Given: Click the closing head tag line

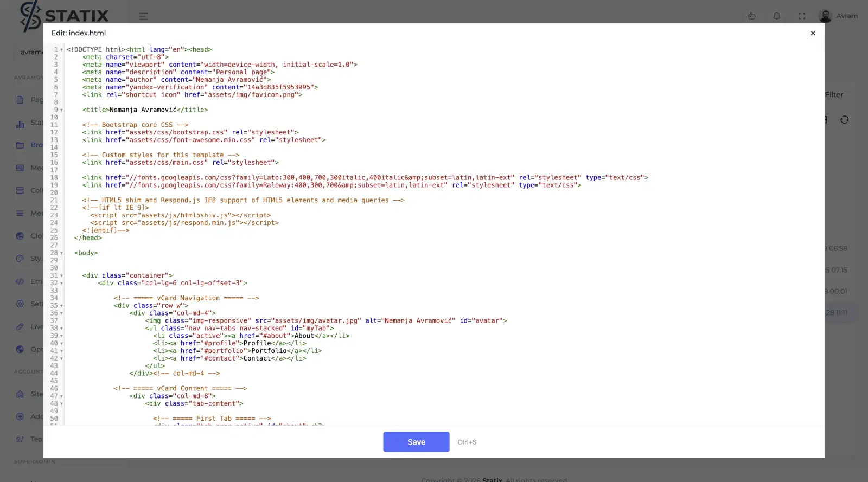Looking at the screenshot, I should tap(88, 238).
